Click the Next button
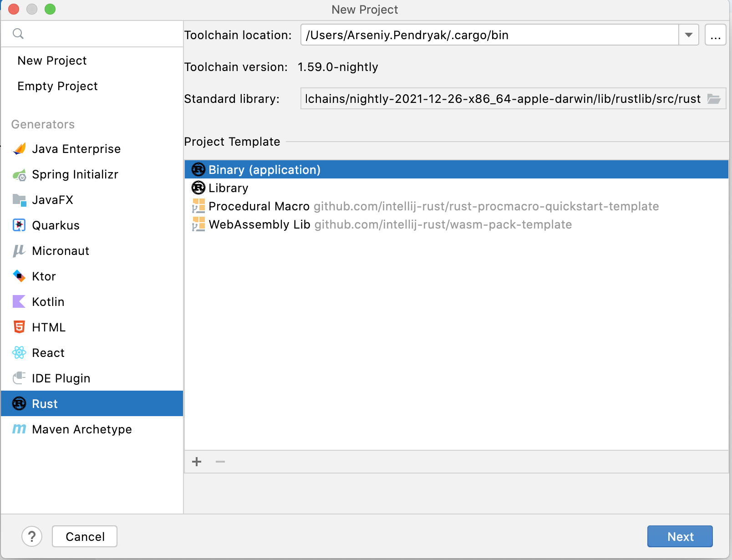Image resolution: width=732 pixels, height=560 pixels. (680, 536)
